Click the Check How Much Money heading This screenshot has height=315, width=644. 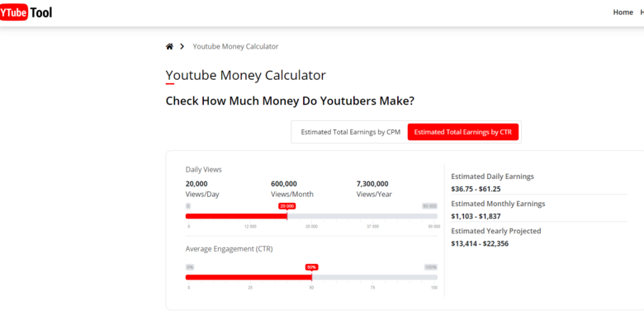(x=290, y=101)
